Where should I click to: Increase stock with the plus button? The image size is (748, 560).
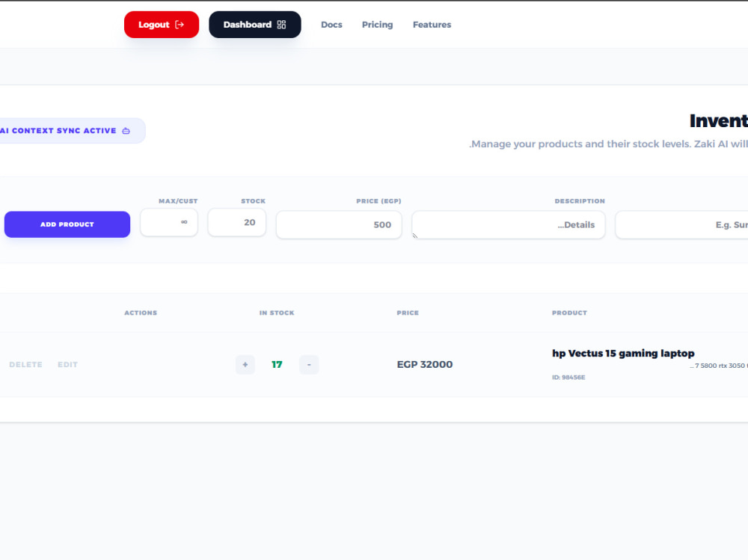245,365
